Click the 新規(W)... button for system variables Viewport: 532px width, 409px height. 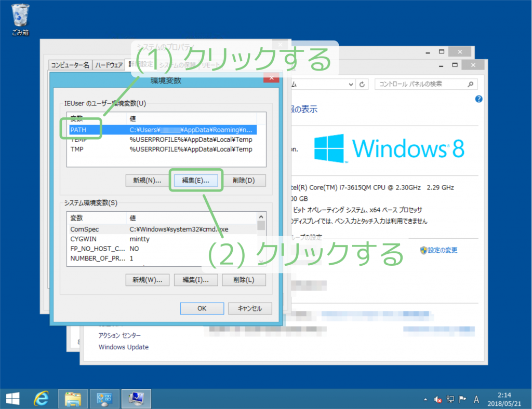click(147, 280)
